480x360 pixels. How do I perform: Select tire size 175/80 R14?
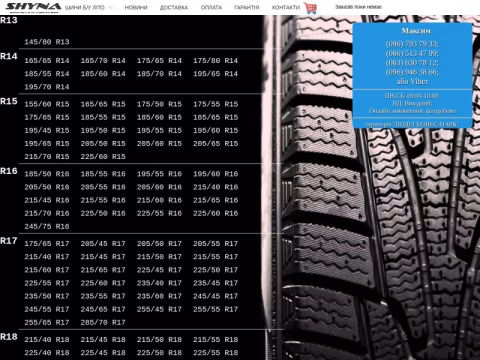(x=216, y=61)
